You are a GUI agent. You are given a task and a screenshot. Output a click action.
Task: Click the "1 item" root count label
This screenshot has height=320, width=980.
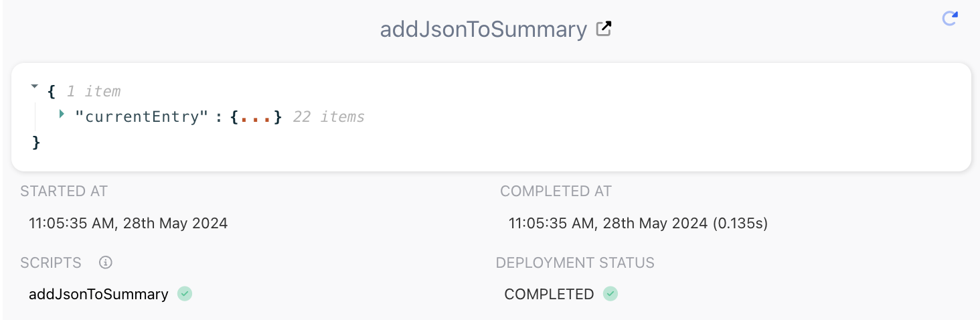[94, 91]
